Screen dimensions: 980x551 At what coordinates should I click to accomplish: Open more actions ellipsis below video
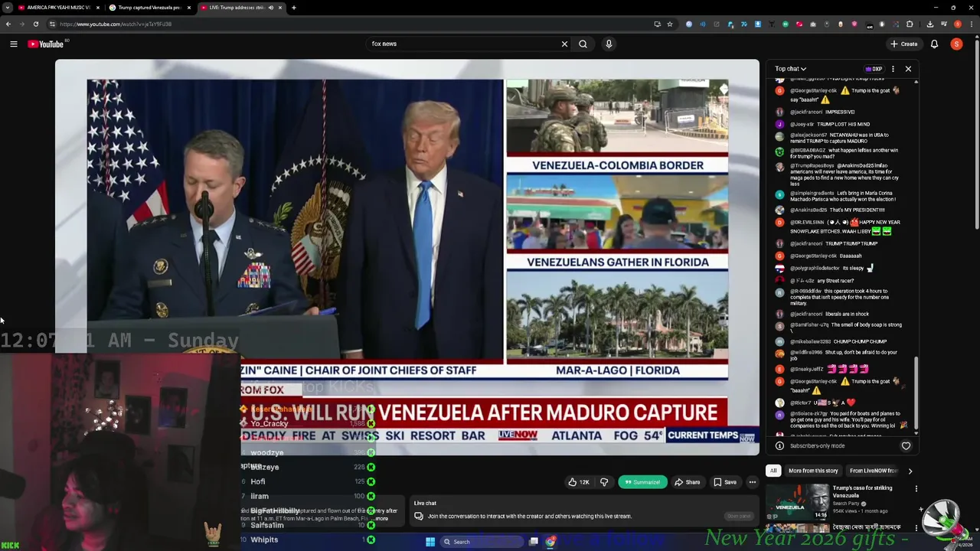pos(753,482)
